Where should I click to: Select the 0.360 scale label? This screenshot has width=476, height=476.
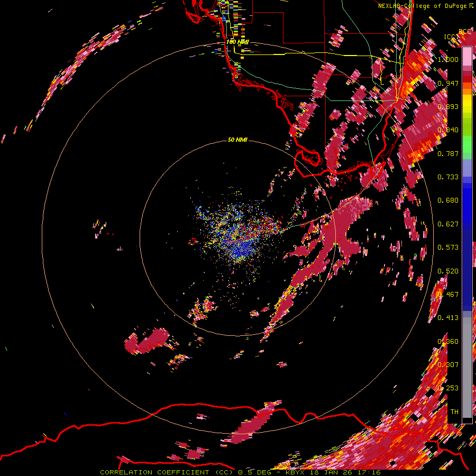pos(448,342)
